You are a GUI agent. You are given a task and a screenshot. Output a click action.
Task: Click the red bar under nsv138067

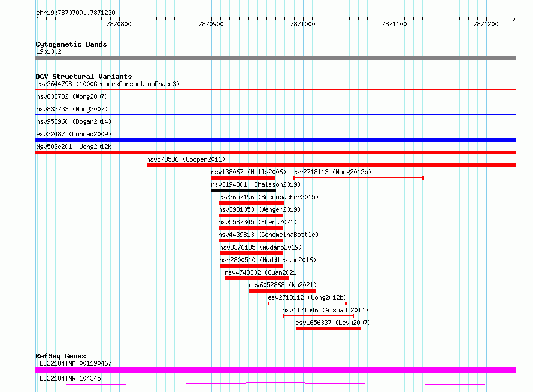pyautogui.click(x=243, y=178)
